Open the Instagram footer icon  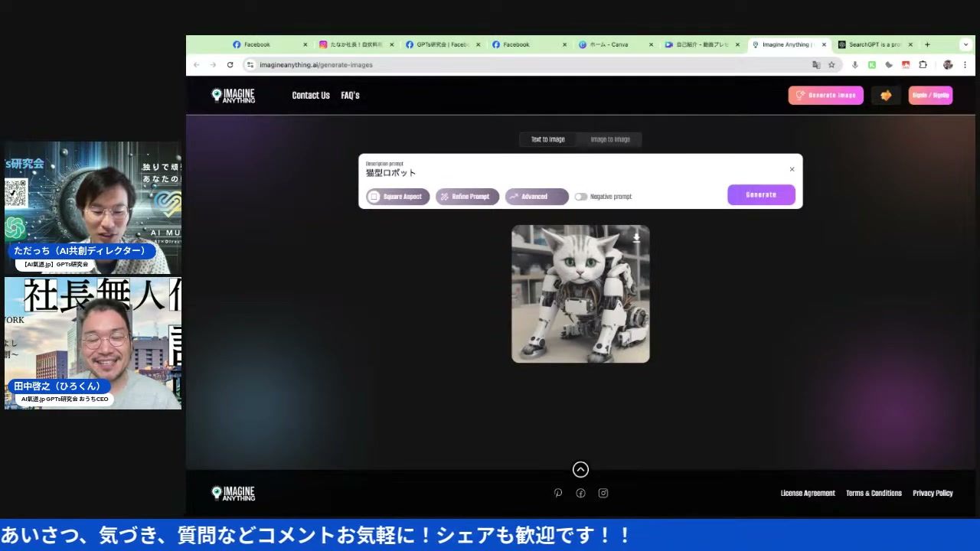(x=603, y=494)
